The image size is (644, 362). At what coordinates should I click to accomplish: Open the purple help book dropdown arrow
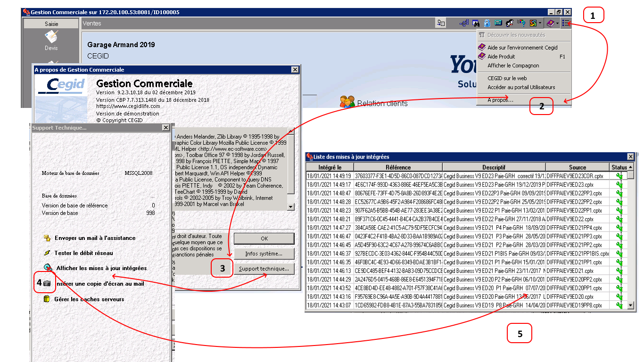click(557, 23)
